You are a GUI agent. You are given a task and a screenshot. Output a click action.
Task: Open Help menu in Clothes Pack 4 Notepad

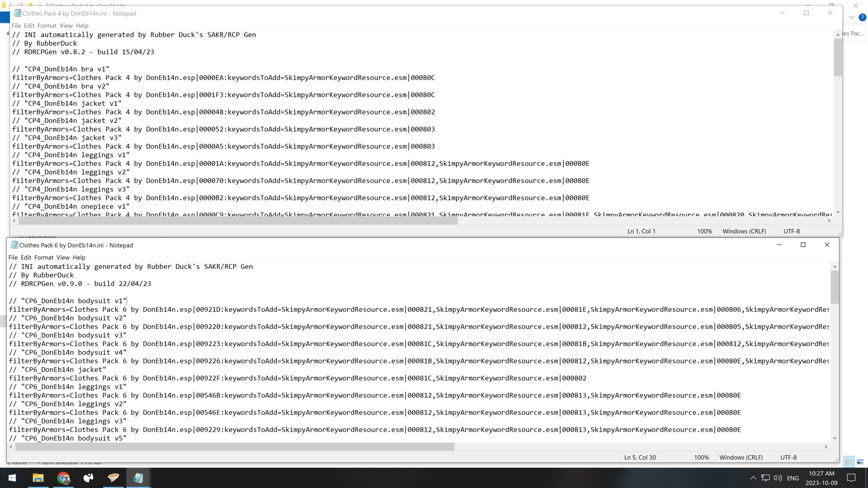point(82,26)
